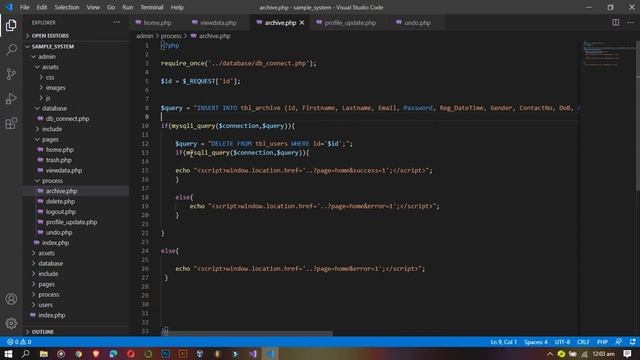Click the code minimap preview
This screenshot has height=360, width=640.
coord(608,53)
